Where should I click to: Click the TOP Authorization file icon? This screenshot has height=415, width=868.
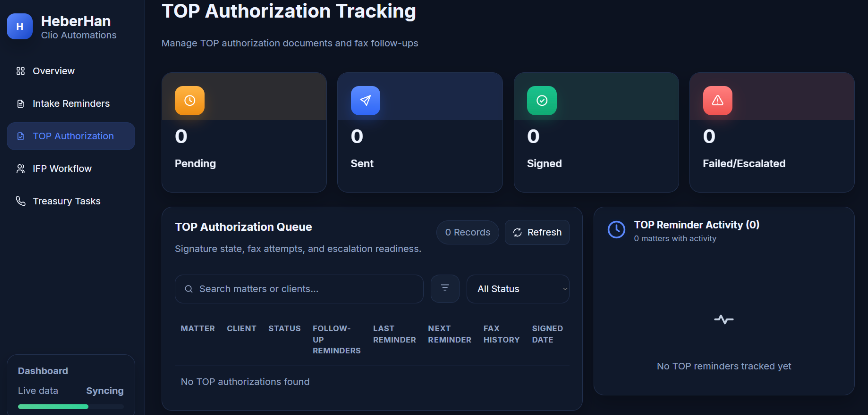pyautogui.click(x=20, y=136)
